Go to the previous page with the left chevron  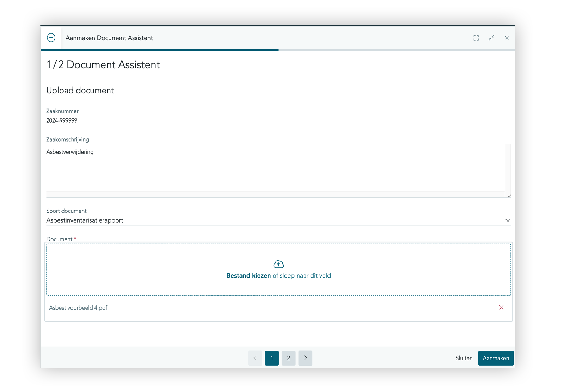pyautogui.click(x=255, y=358)
